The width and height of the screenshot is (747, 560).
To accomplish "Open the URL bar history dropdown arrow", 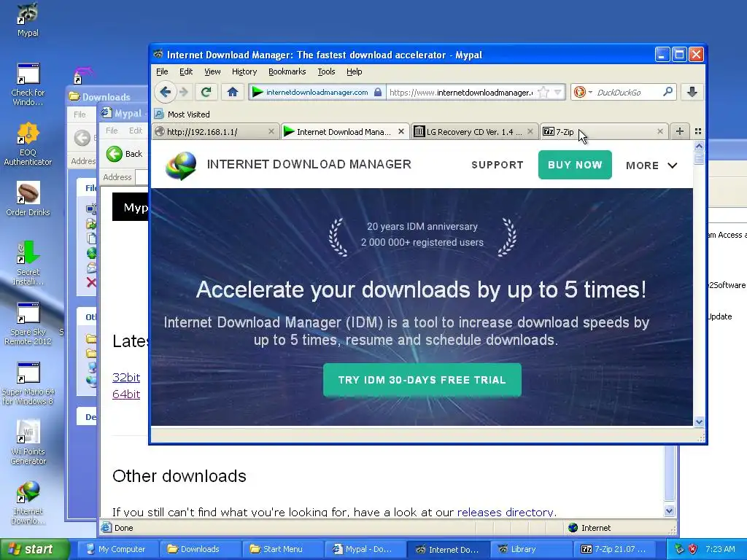I will pos(558,92).
